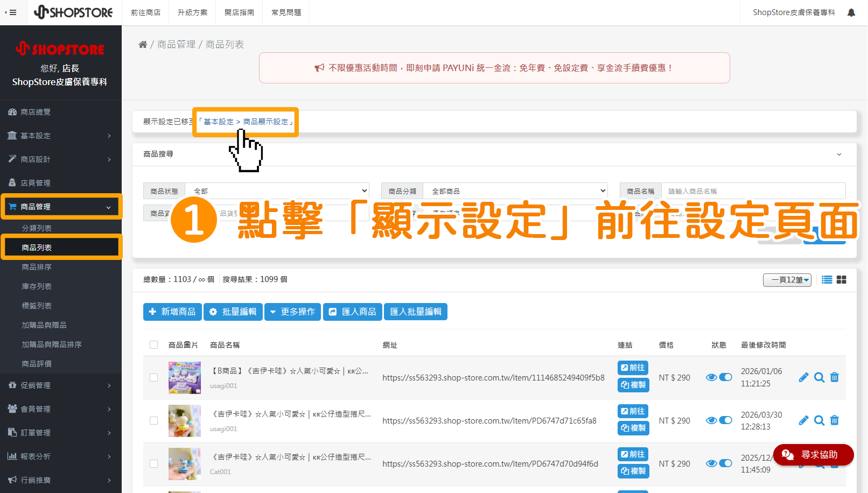The image size is (868, 493).
Task: Delete the first product using the trash icon
Action: coord(835,377)
